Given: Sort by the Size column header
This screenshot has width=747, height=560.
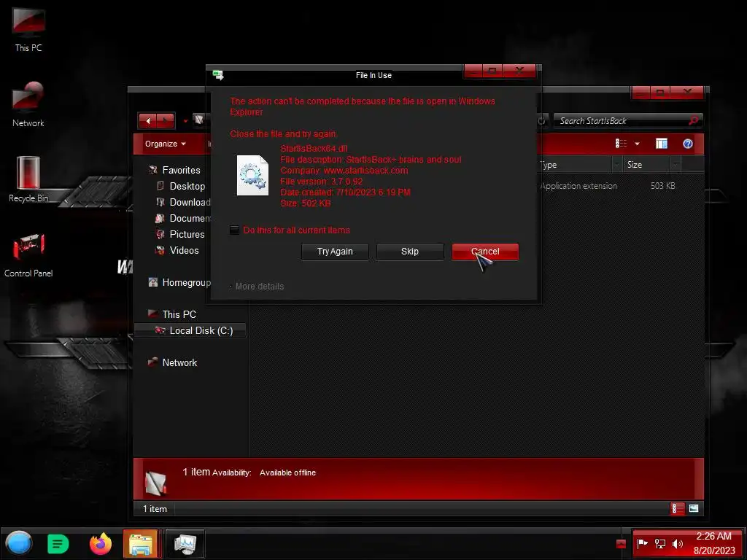Looking at the screenshot, I should tap(648, 165).
